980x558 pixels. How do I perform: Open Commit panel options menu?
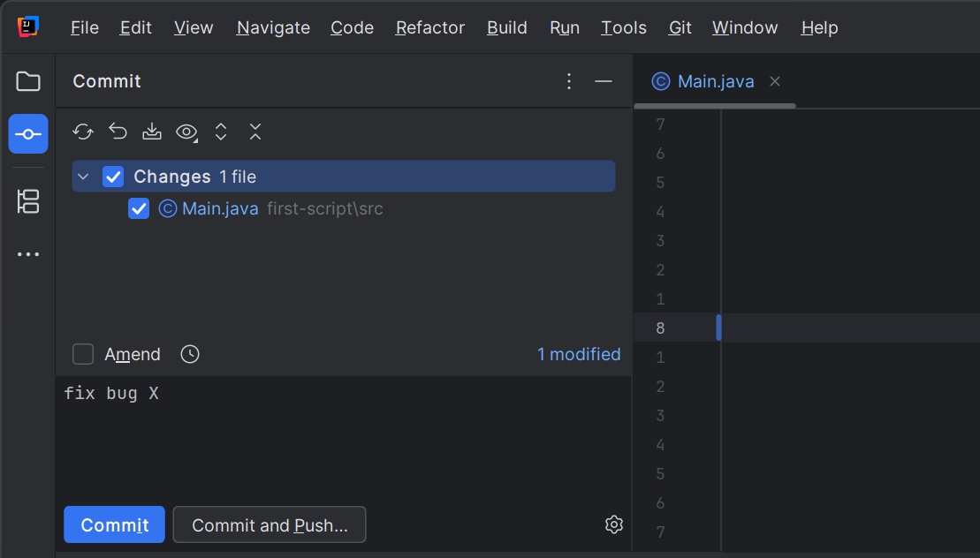click(569, 81)
